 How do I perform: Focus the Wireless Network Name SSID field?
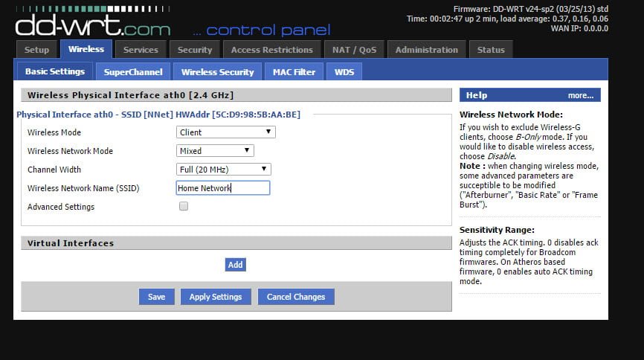pos(223,187)
